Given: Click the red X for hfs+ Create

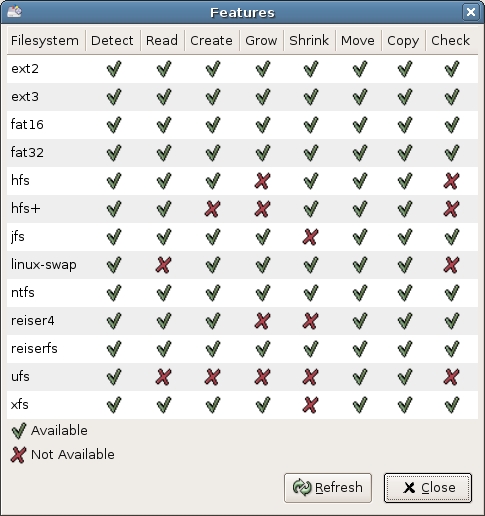Looking at the screenshot, I should click(213, 209).
